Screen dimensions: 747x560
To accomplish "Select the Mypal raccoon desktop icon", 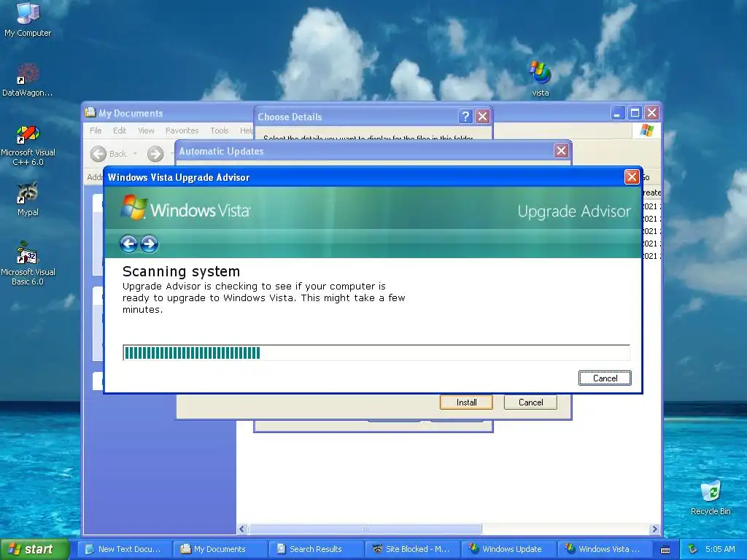I will pos(28,199).
